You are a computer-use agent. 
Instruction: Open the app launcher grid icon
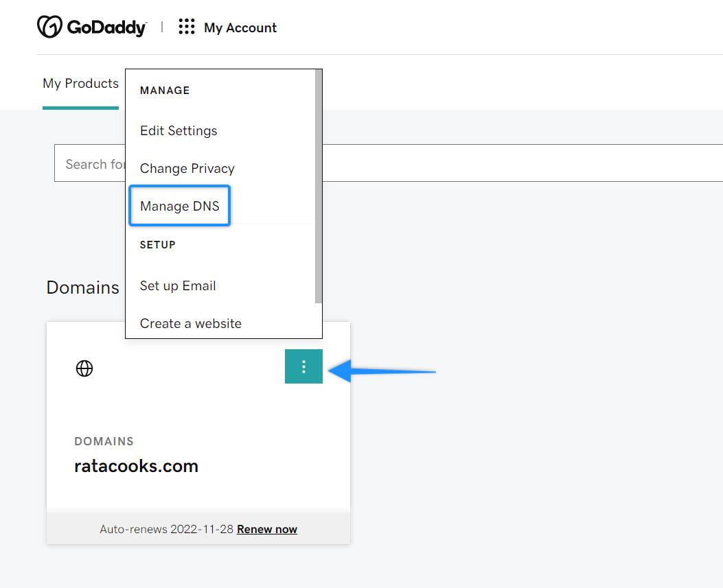coord(186,26)
